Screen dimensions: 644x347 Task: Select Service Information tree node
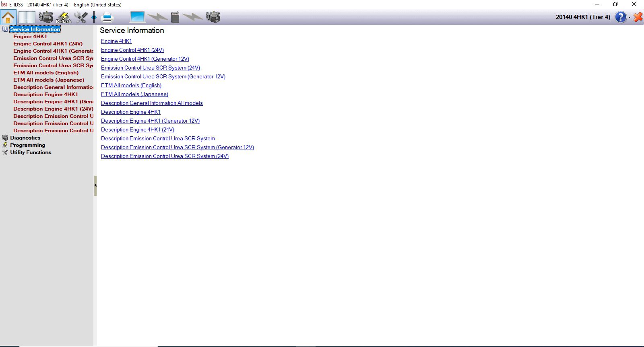pyautogui.click(x=35, y=29)
